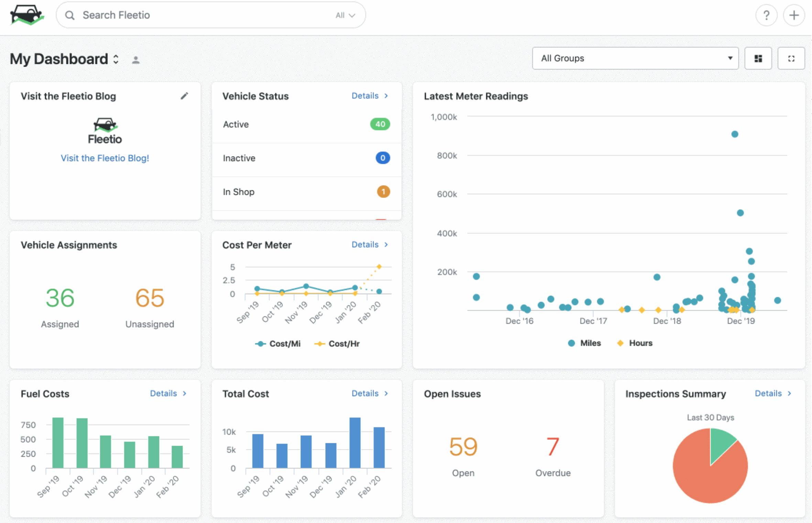
Task: Toggle the Miles series in meter readings legend
Action: 584,343
